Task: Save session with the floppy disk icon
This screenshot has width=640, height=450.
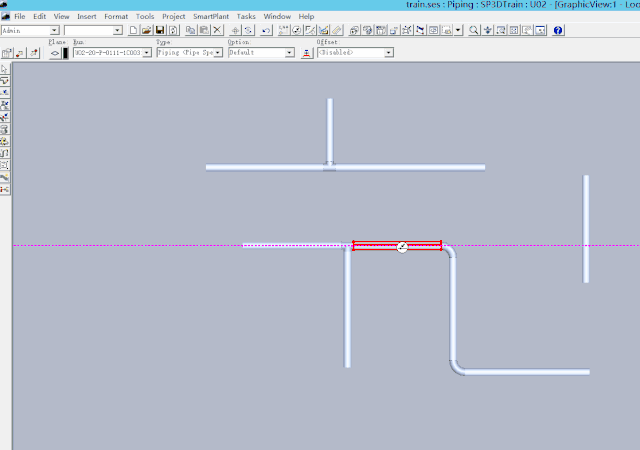Action: point(160,30)
